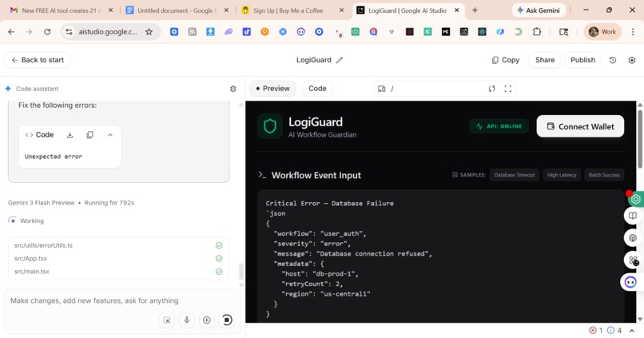The image size is (644, 338).
Task: Click the Back to start button
Action: coord(38,60)
